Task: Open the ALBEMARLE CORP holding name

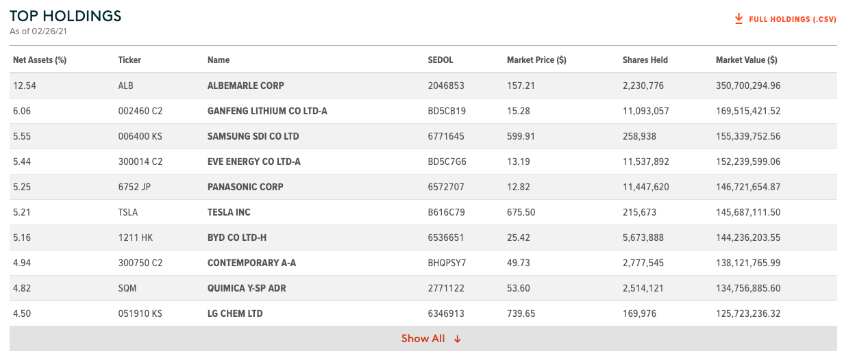Action: point(245,86)
